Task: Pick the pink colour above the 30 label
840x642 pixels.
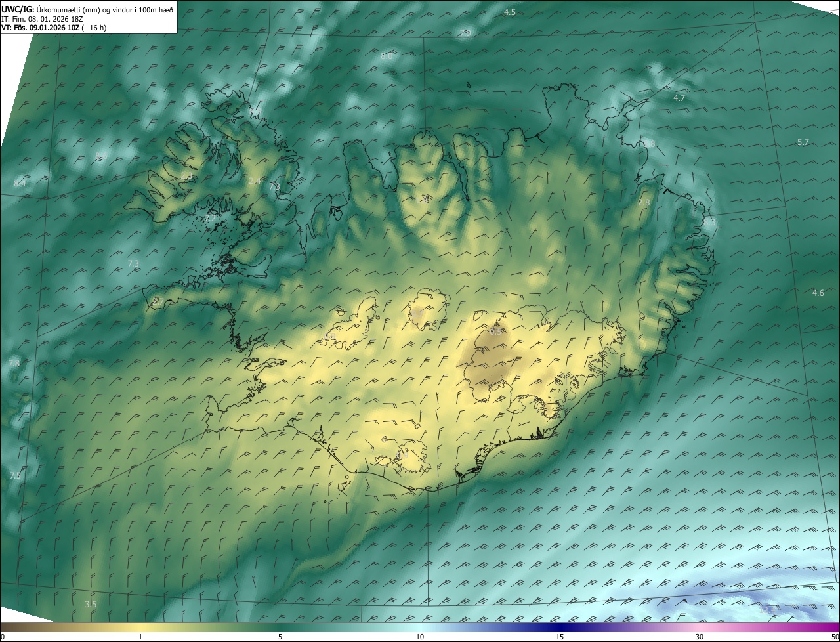Action: click(x=700, y=628)
